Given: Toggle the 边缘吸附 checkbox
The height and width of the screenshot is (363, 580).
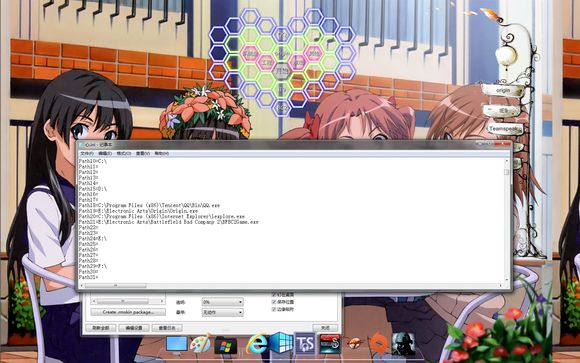Looking at the screenshot, I should (x=274, y=309).
